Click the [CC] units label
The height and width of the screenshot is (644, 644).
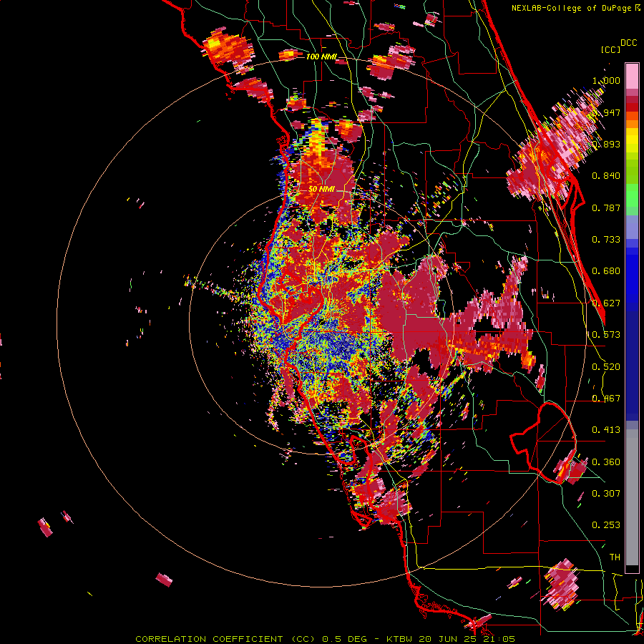610,49
